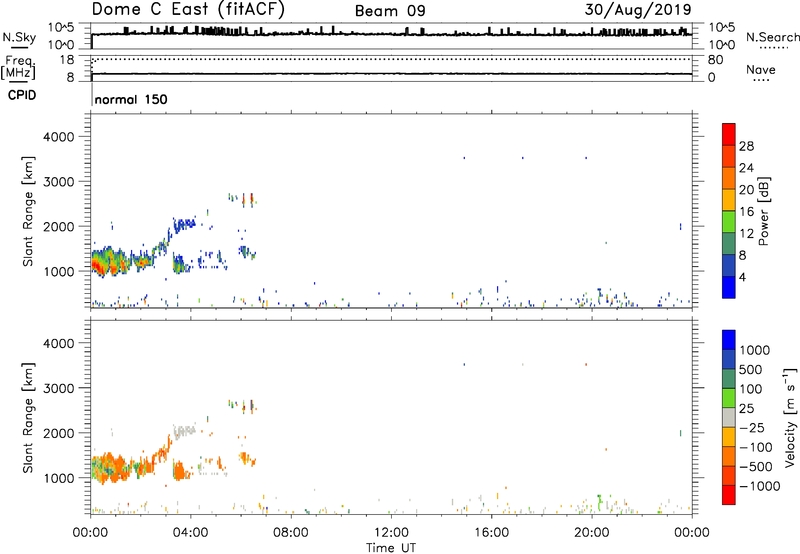Click the red swatch at the Velocity colorbar bottom
This screenshot has width=800, height=554.
point(729,495)
